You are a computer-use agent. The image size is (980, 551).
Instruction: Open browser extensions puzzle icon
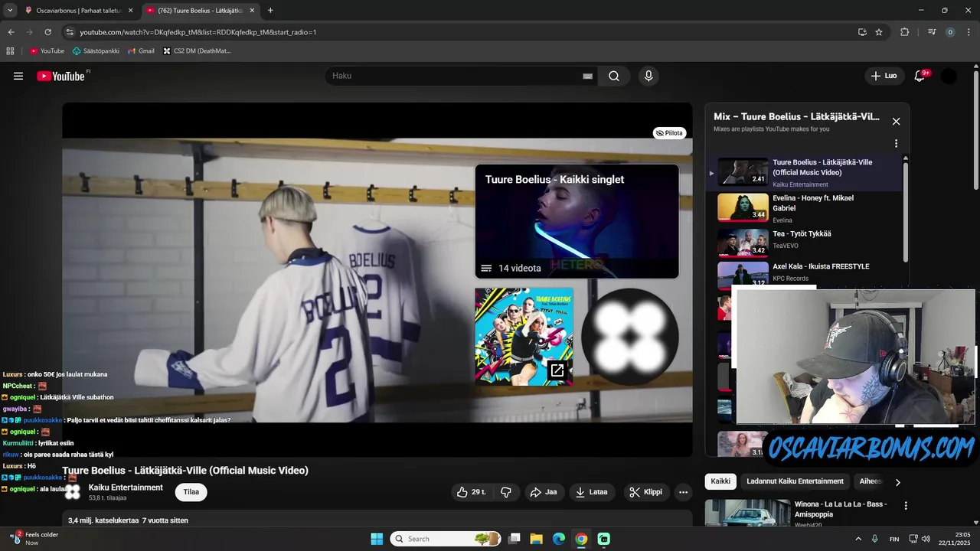tap(904, 32)
